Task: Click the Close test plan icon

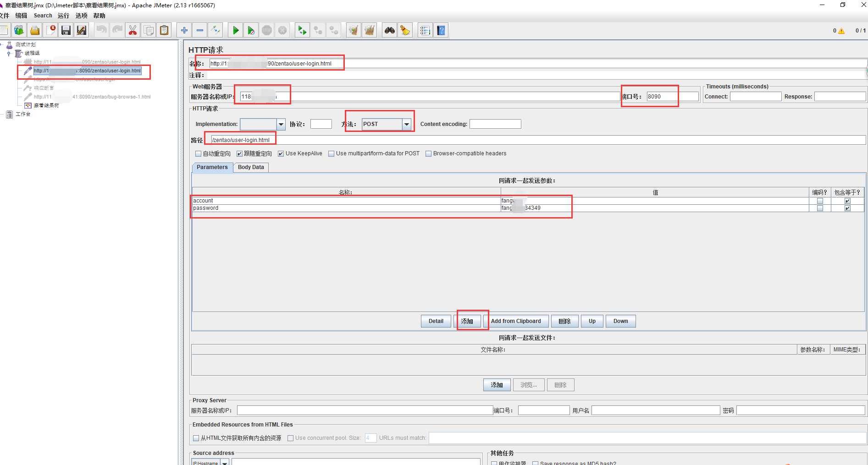Action: [50, 31]
